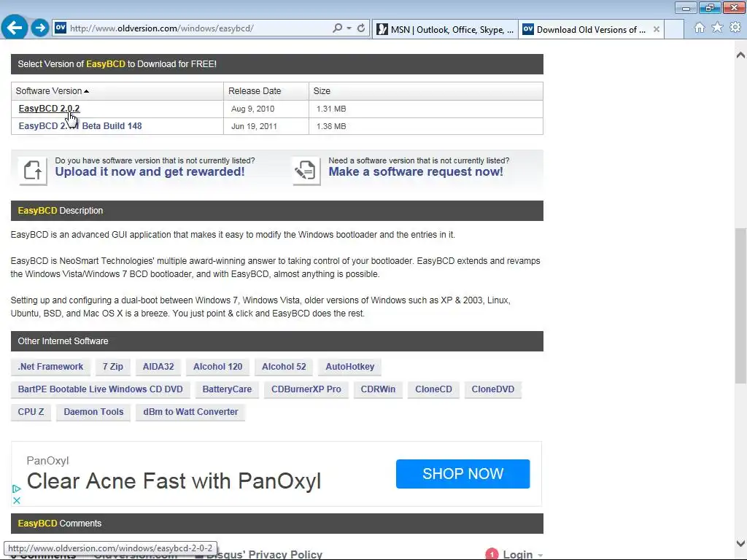Switch to the MSN Outlook tab
Screen dimensions: 747x560
point(445,29)
